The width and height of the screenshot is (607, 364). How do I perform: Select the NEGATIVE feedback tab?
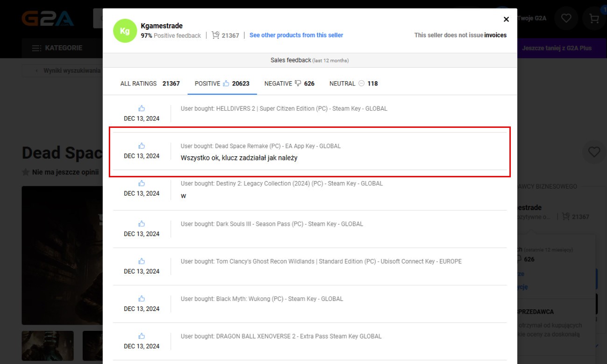(x=289, y=84)
